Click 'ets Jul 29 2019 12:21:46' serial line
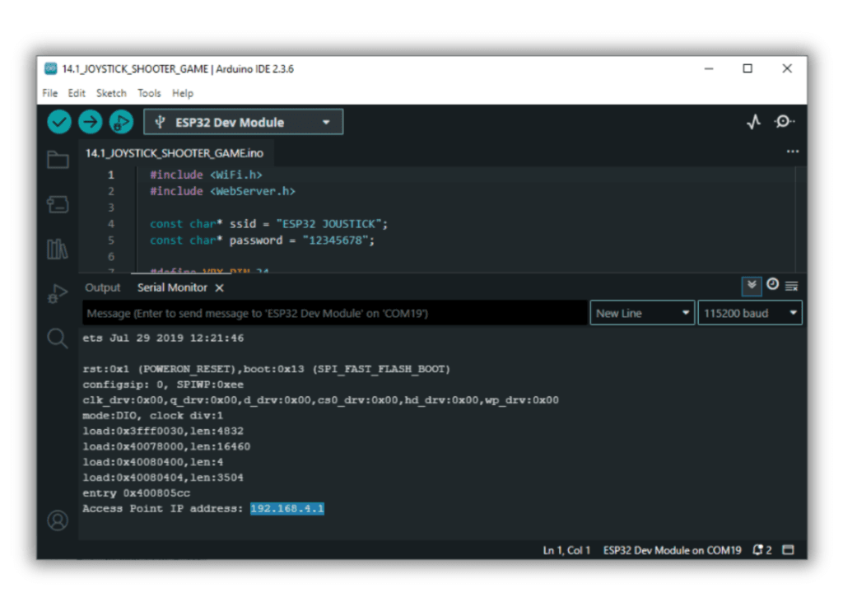The width and height of the screenshot is (843, 616). click(163, 338)
